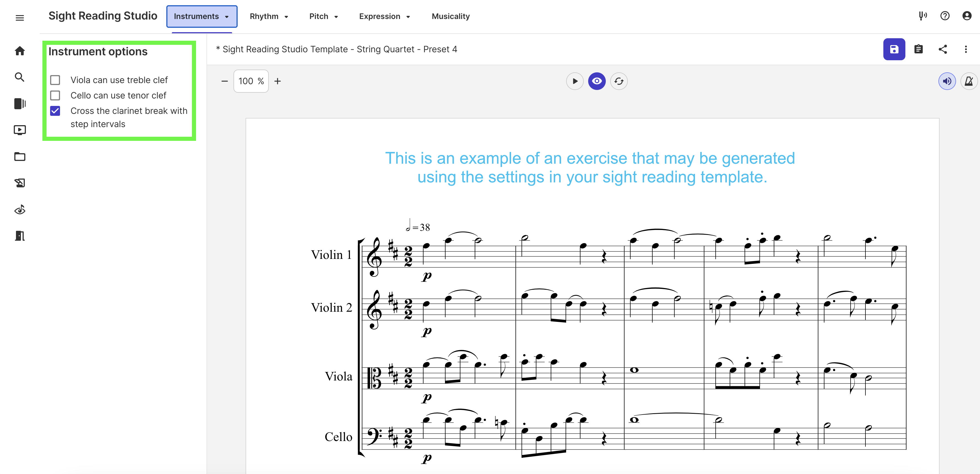
Task: Open the clipboard assignment icon
Action: (918, 49)
